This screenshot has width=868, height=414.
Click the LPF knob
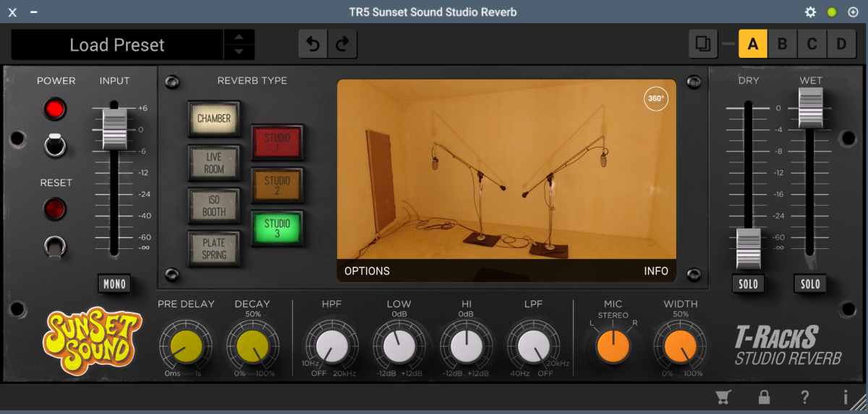(535, 345)
